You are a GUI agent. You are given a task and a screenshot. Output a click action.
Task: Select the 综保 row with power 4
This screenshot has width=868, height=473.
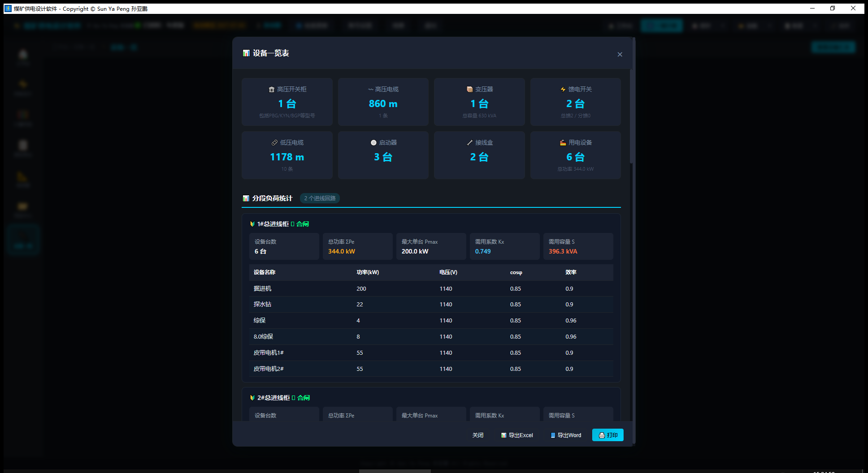(x=431, y=321)
